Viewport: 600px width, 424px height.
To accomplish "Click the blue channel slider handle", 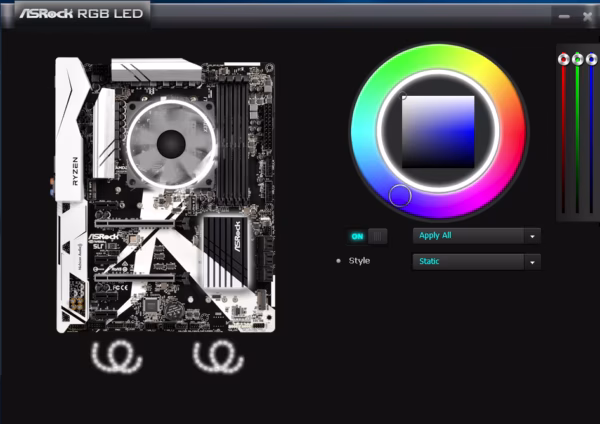I will click(x=592, y=59).
